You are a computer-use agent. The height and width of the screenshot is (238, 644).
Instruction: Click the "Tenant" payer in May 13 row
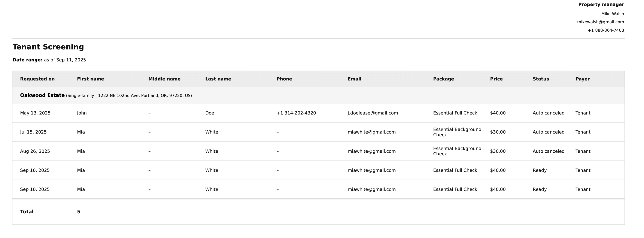point(583,113)
